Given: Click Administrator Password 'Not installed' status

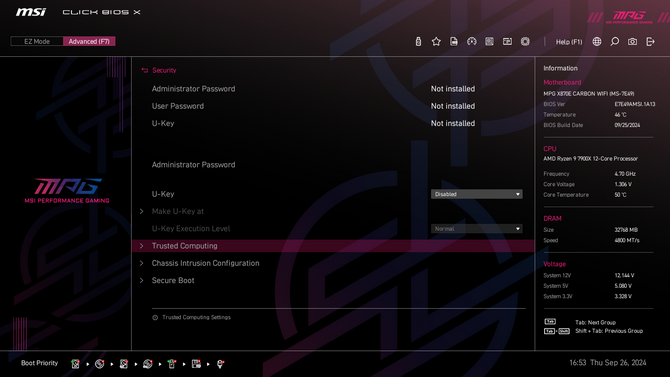Looking at the screenshot, I should tap(453, 89).
